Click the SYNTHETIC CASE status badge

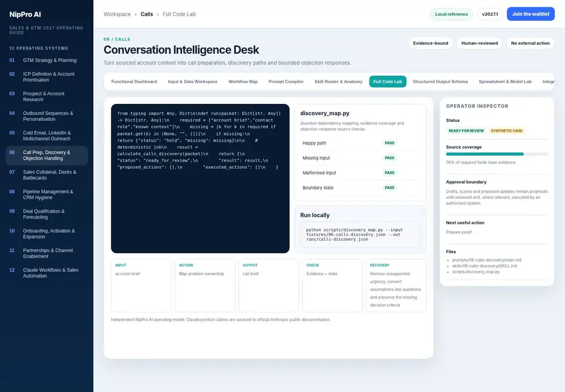coord(507,131)
